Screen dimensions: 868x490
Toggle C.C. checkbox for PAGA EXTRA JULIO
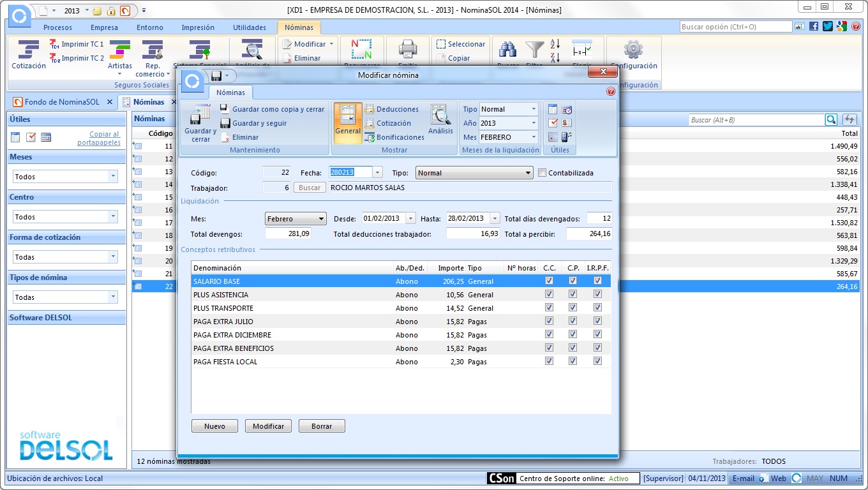pyautogui.click(x=549, y=321)
